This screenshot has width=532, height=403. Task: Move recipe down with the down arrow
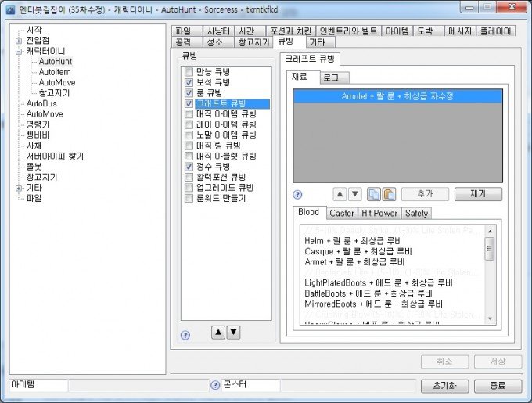pos(354,194)
